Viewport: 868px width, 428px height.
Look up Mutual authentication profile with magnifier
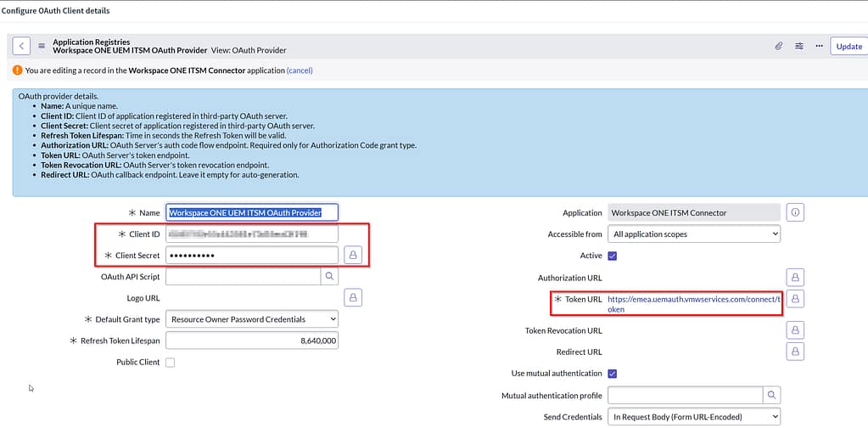point(771,396)
